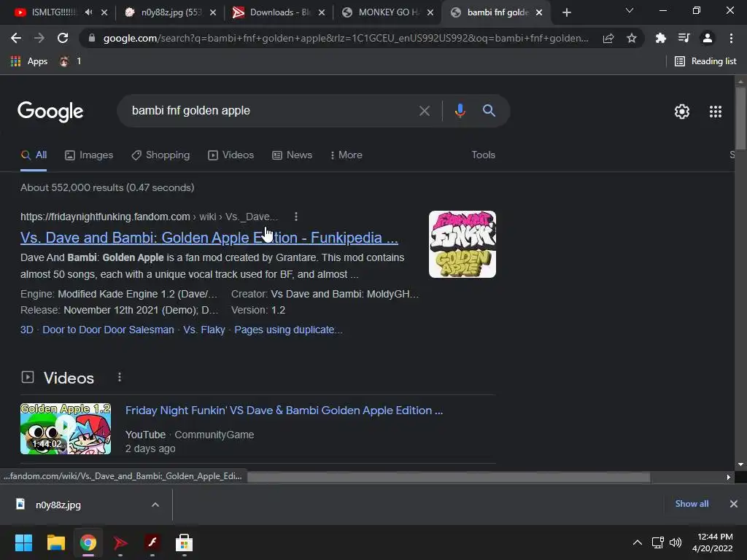Open the Vs. Flaky sitelink

point(204,330)
